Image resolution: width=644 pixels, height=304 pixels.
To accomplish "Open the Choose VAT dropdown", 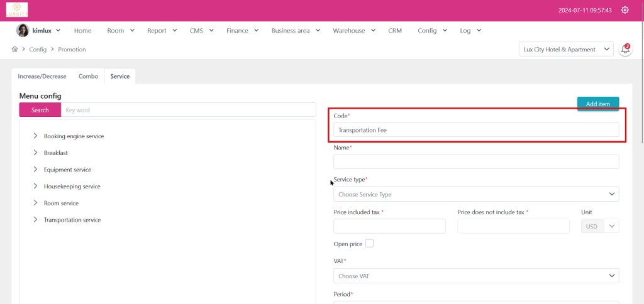I will (475, 276).
